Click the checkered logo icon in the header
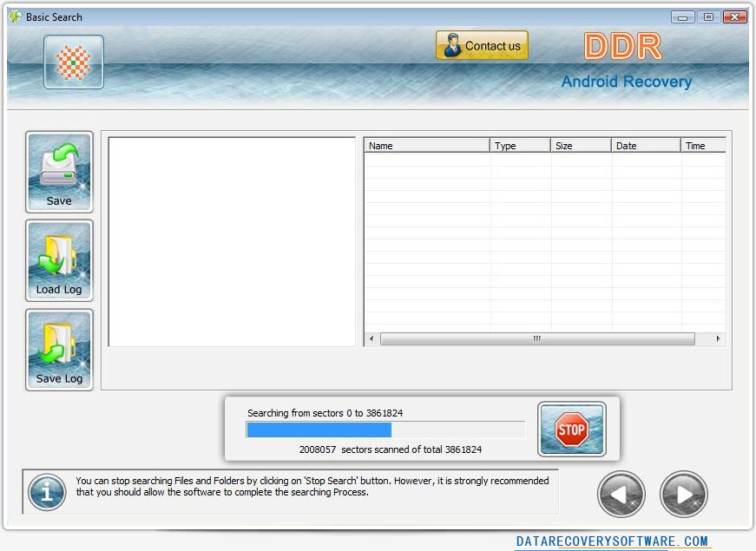This screenshot has height=551, width=756. click(x=73, y=62)
